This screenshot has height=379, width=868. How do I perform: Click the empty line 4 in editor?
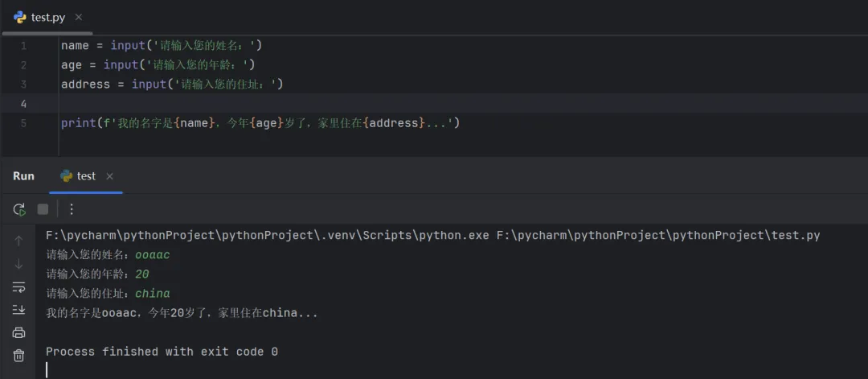(x=462, y=104)
